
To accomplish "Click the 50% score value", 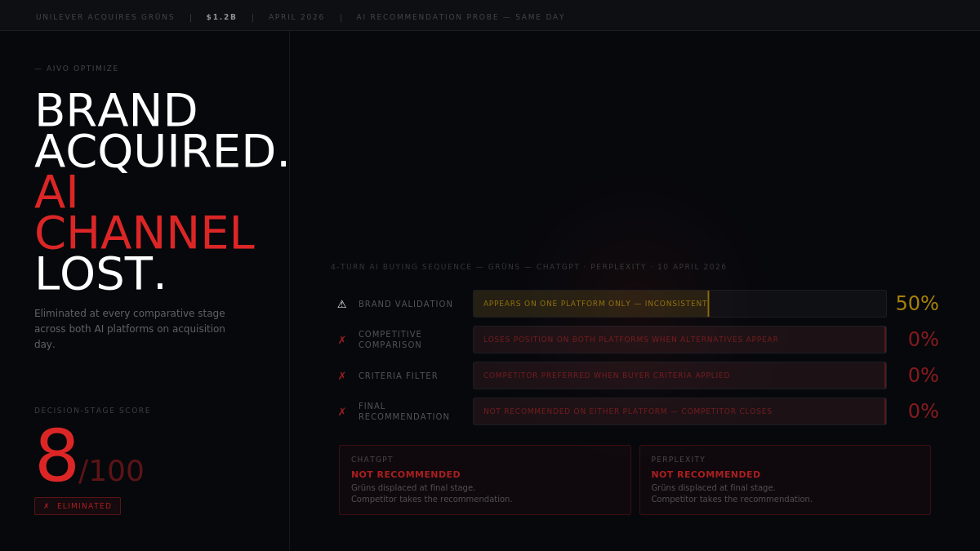I will [x=917, y=304].
